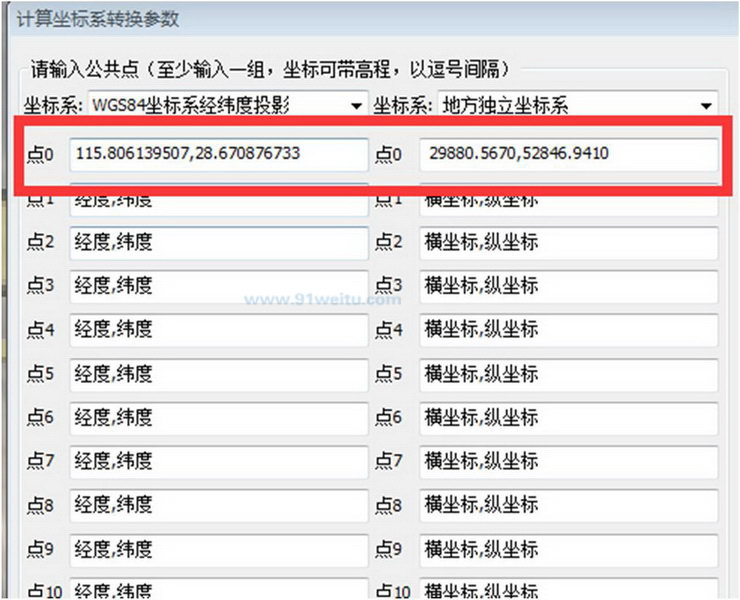Focus the 点2 横坐标,纵坐标 input field
Screen dimensions: 740x600
click(569, 243)
